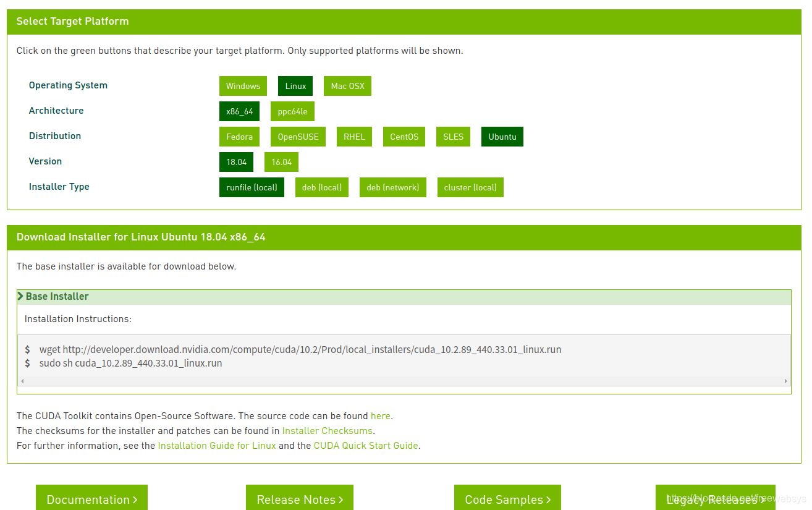The width and height of the screenshot is (812, 510).
Task: Select the SLES distribution
Action: (453, 137)
